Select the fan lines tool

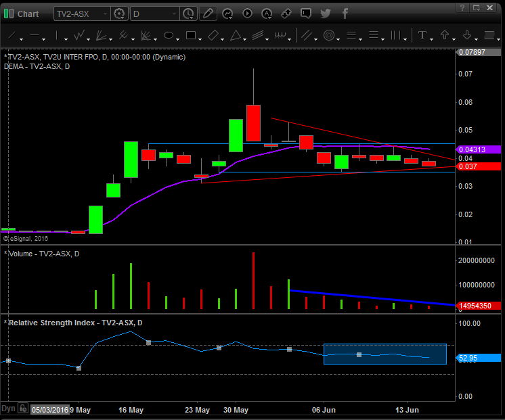[101, 35]
